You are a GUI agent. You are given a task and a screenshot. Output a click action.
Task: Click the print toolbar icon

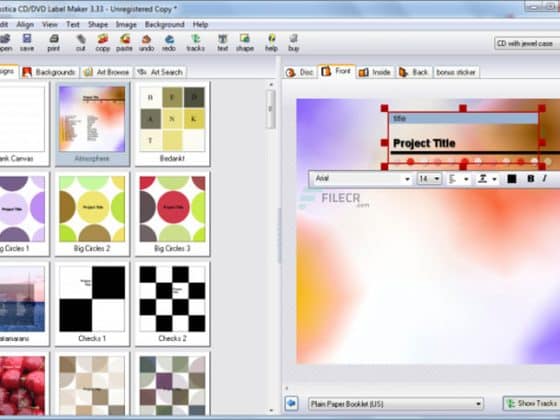point(54,42)
